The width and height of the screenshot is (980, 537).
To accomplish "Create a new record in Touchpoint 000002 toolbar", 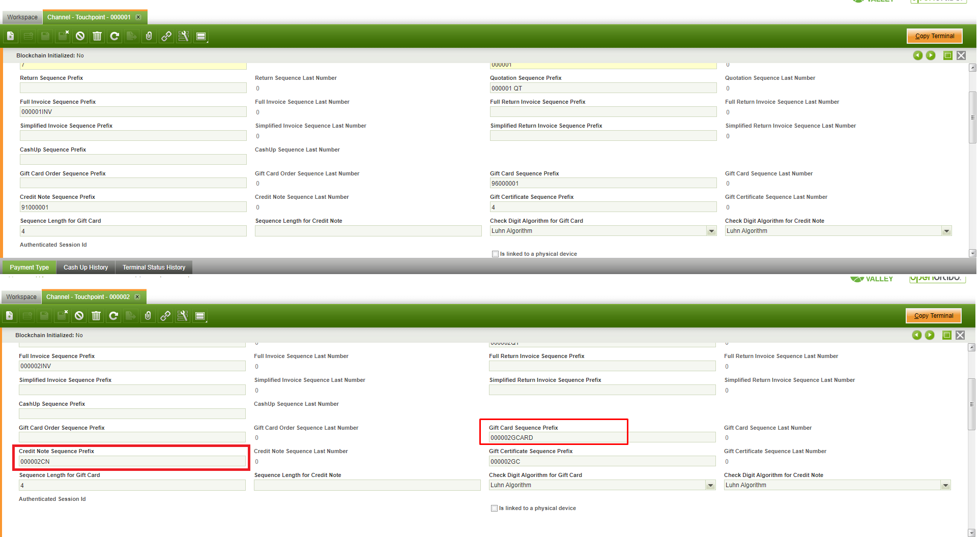I will click(10, 316).
